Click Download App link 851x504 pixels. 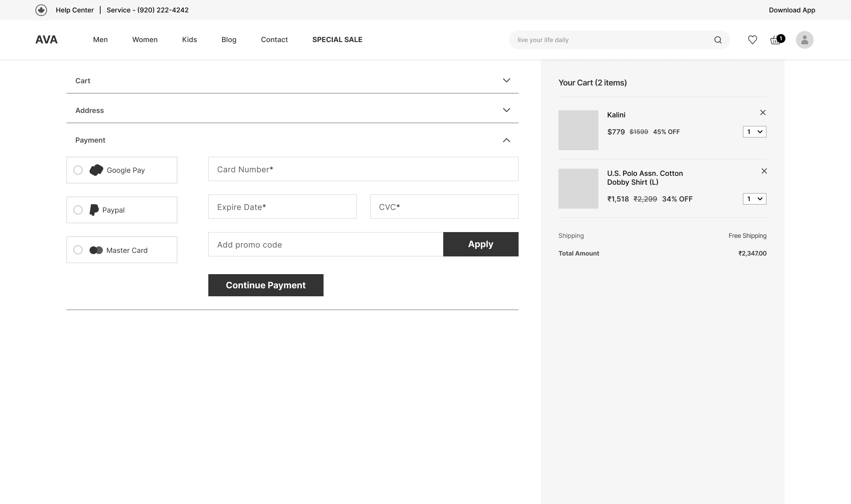pos(792,10)
